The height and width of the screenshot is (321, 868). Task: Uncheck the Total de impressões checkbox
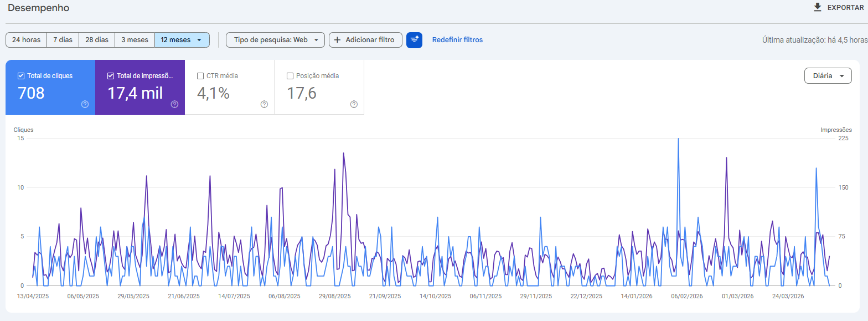tap(111, 76)
